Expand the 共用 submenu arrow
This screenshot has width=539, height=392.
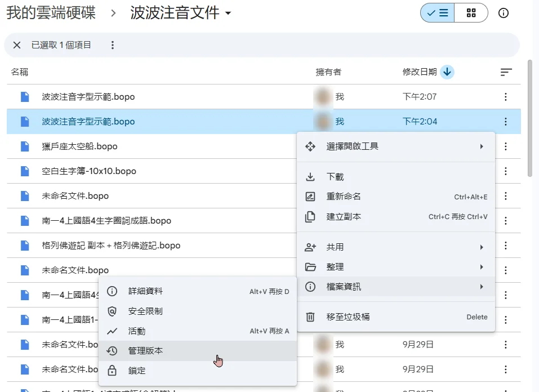pyautogui.click(x=482, y=247)
